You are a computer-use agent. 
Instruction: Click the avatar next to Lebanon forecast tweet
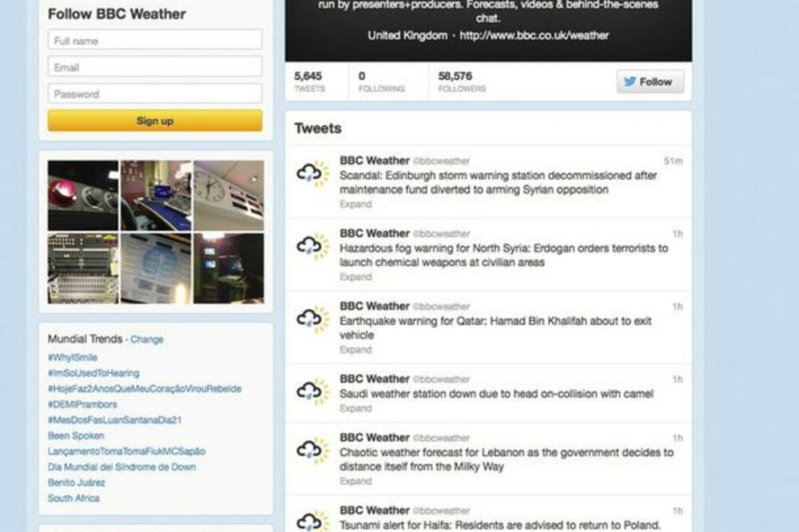pos(313,451)
